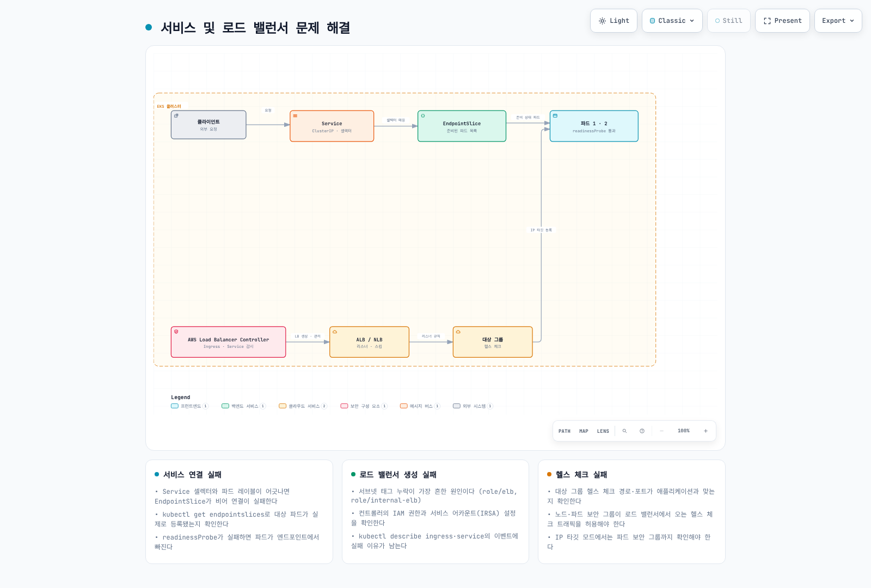Toggle 보안 구성 요소 legend filter
This screenshot has width=871, height=588.
click(364, 406)
